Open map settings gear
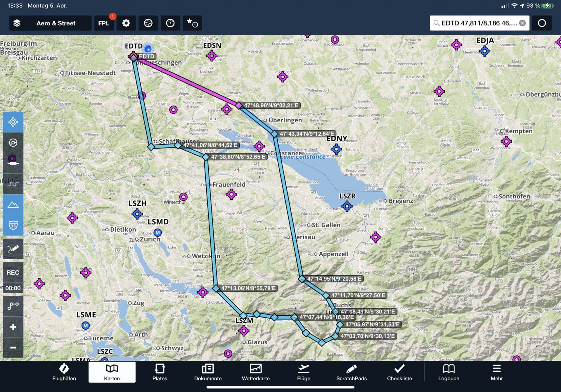The height and width of the screenshot is (392, 561). click(x=126, y=23)
